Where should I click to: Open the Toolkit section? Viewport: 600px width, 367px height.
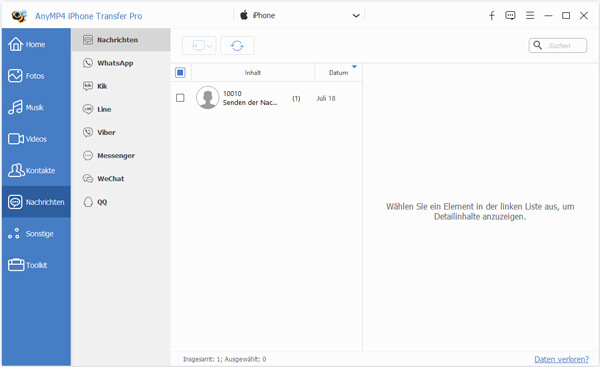[x=36, y=265]
